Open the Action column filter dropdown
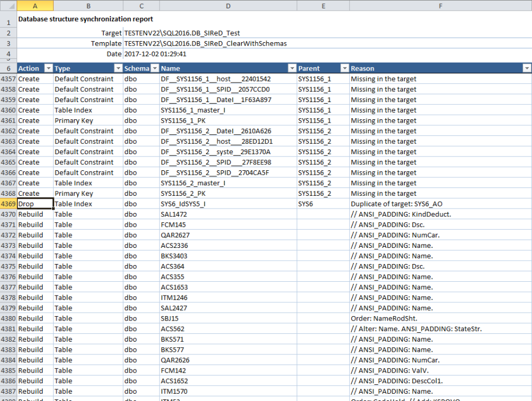Image resolution: width=532 pixels, height=401 pixels. coord(48,68)
